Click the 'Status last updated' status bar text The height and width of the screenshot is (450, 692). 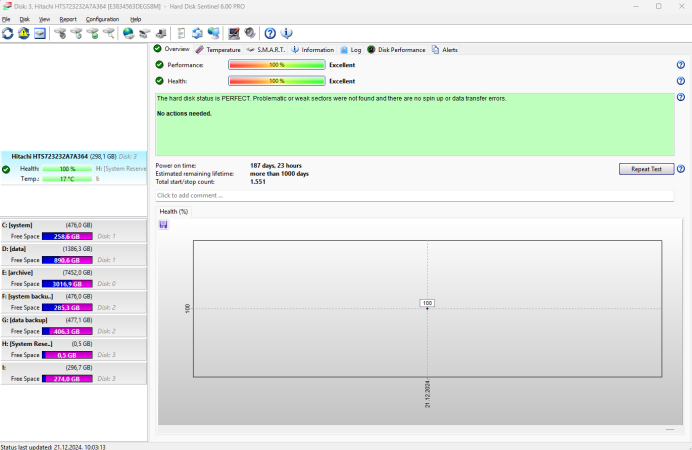point(53,447)
